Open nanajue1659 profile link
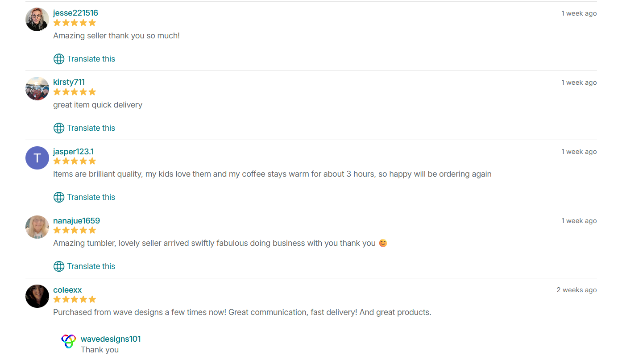 click(76, 220)
